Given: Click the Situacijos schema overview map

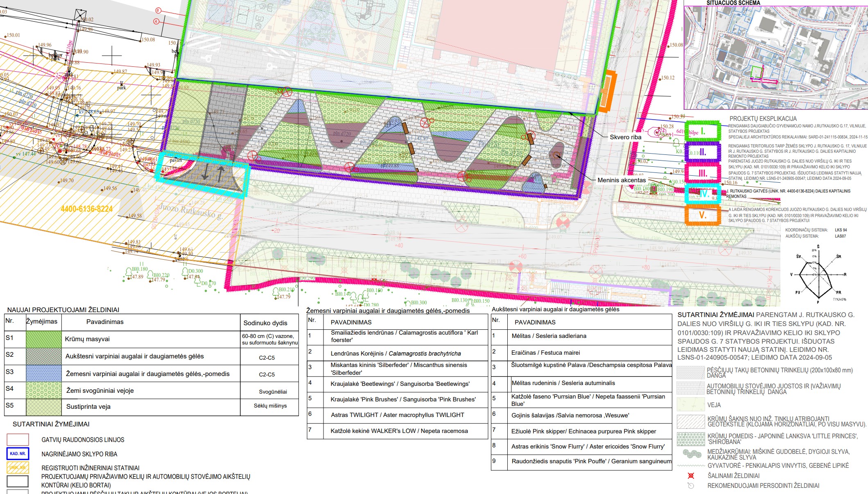Looking at the screenshot, I should click(775, 57).
